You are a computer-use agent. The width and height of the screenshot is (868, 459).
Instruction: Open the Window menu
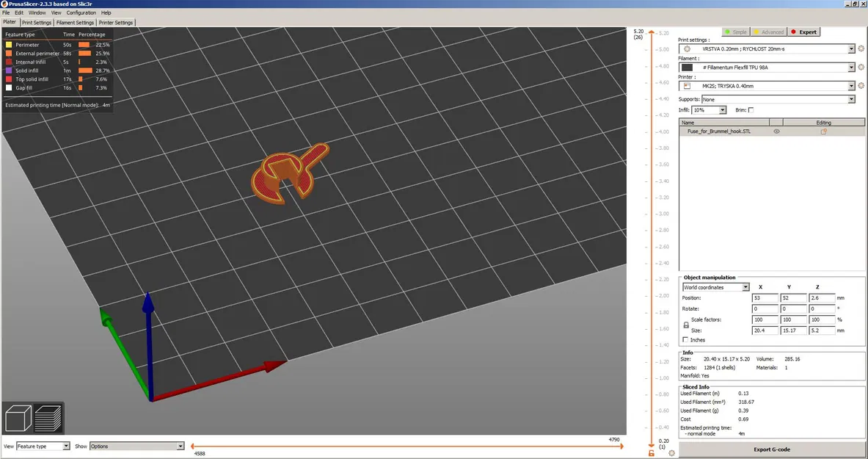click(x=37, y=12)
